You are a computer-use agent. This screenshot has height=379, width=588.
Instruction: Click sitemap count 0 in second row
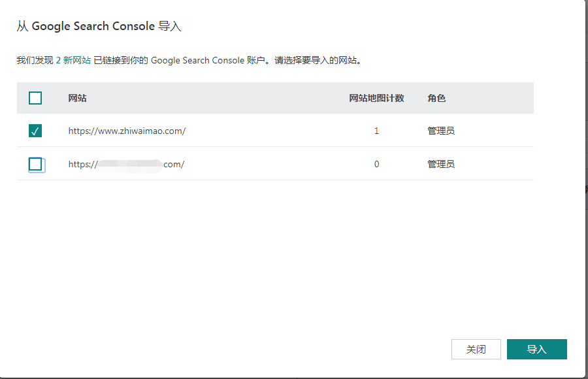coord(376,164)
